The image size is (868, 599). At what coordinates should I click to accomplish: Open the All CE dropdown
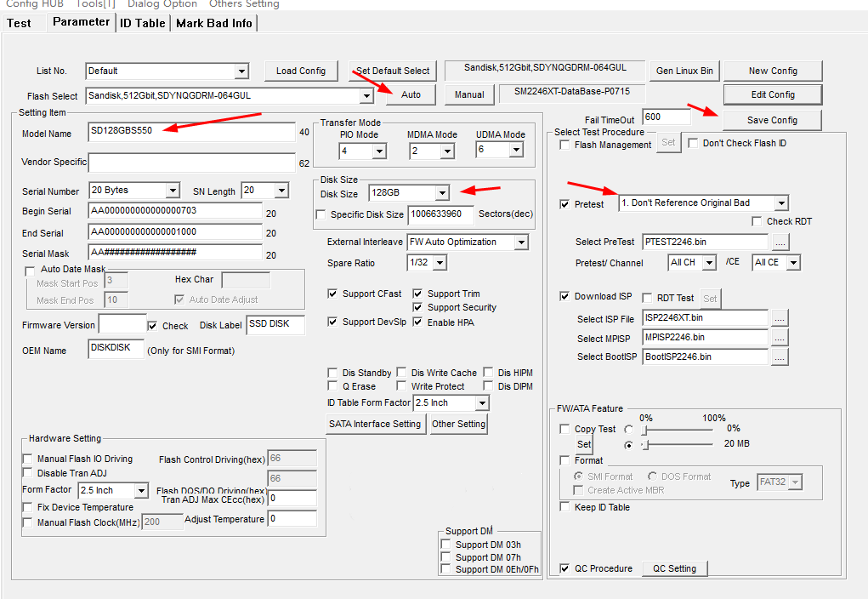point(793,263)
